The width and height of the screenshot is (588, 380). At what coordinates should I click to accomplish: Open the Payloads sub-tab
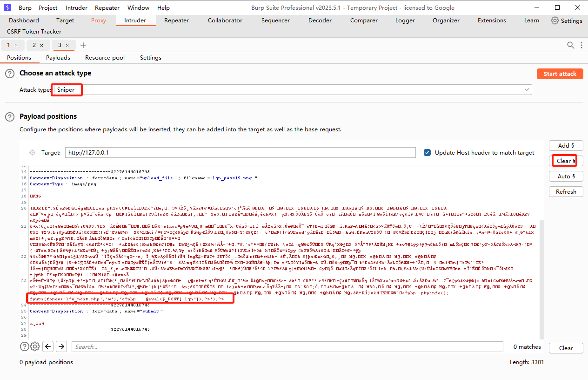(x=58, y=58)
